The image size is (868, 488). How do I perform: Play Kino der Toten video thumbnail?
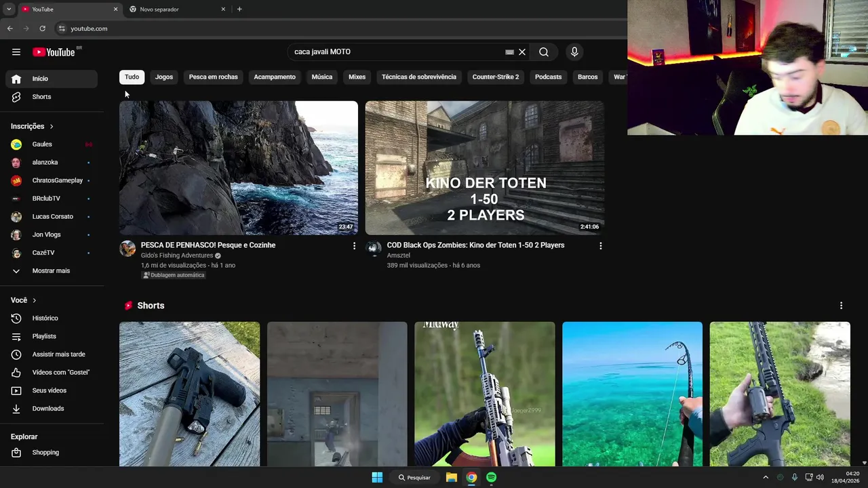[x=485, y=168]
